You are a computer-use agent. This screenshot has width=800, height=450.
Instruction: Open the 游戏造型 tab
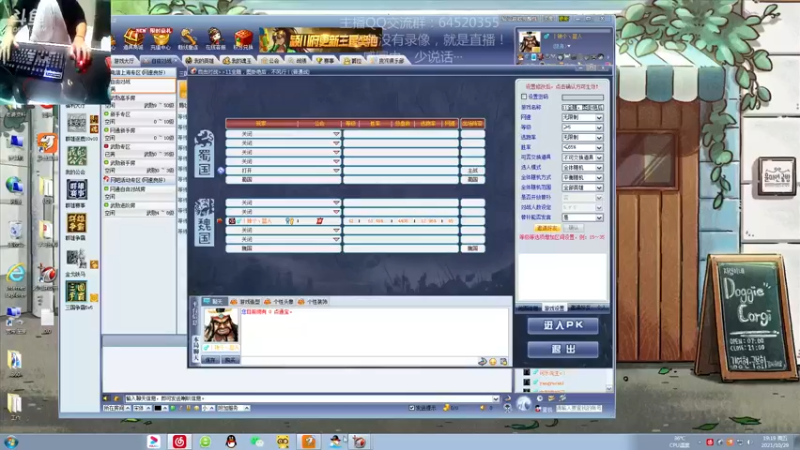tap(245, 302)
